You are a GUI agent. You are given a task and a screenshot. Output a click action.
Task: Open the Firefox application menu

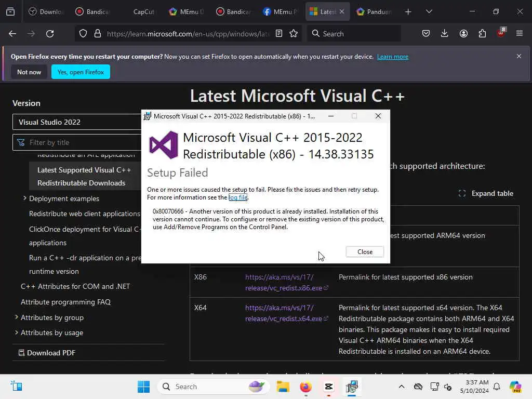520,34
